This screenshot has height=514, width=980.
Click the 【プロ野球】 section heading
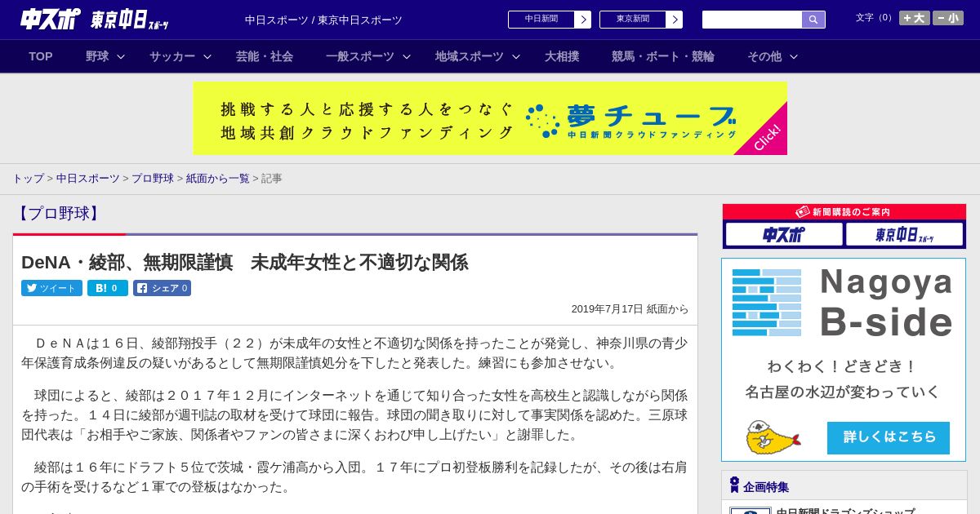pos(59,214)
